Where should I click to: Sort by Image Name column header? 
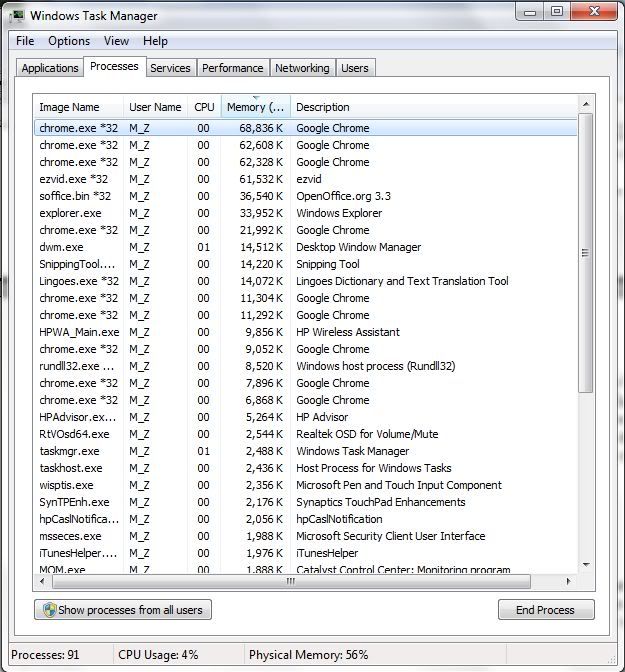[x=78, y=107]
